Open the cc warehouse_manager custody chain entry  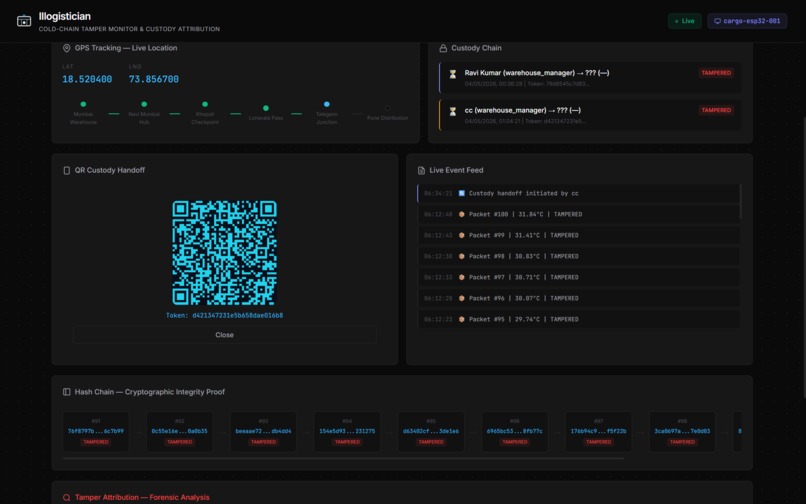click(x=590, y=115)
